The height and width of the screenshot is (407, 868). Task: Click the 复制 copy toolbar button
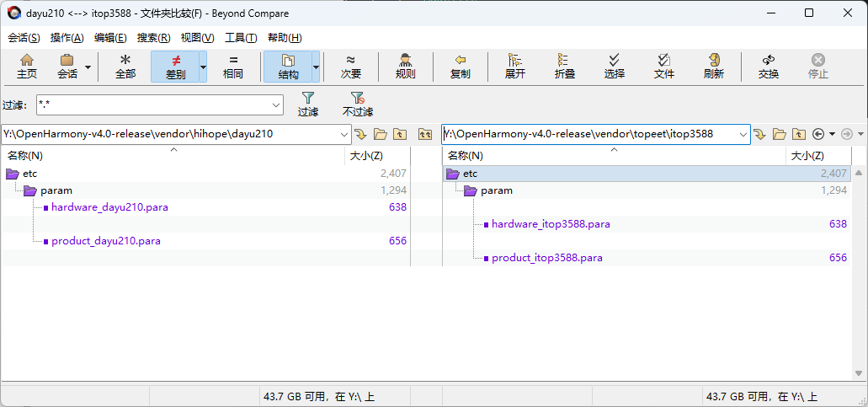pos(460,67)
